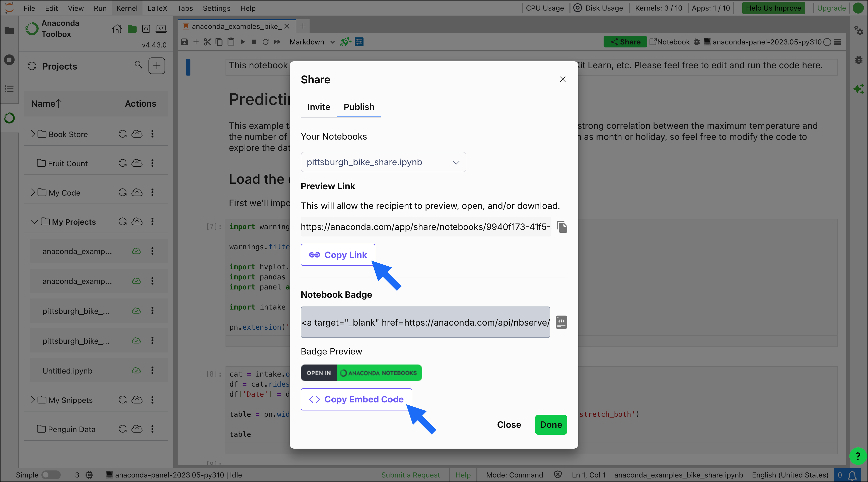Open the property inspector gears icon

(858, 31)
